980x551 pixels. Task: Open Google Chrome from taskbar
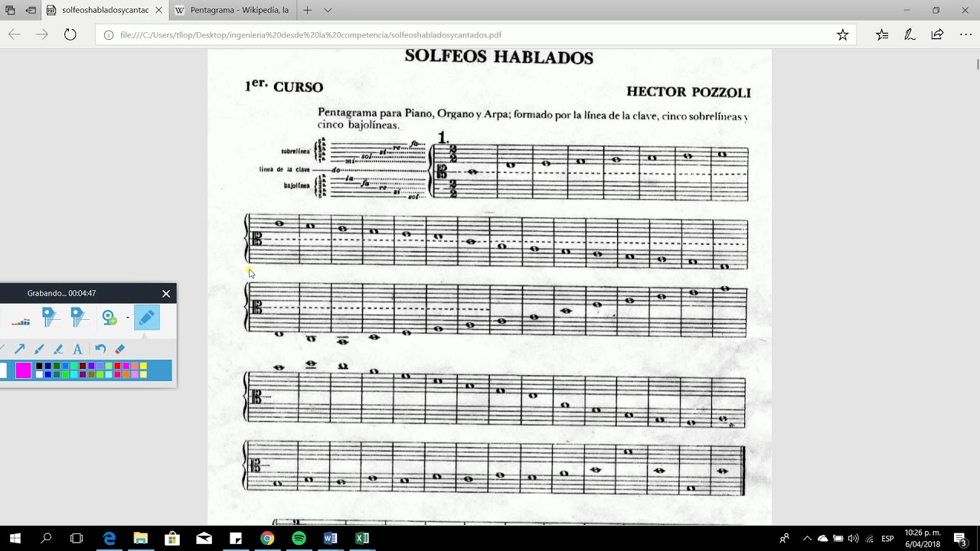click(x=267, y=538)
